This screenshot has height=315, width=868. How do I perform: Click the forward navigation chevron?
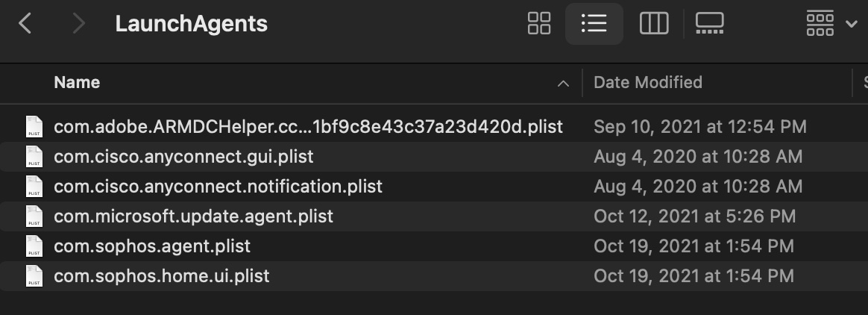tap(78, 24)
